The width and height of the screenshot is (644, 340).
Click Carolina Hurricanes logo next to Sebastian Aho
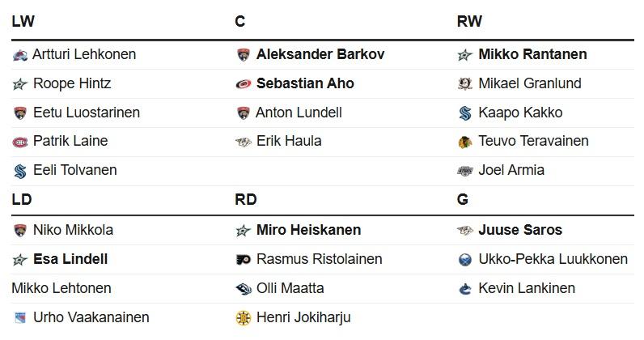tap(244, 84)
